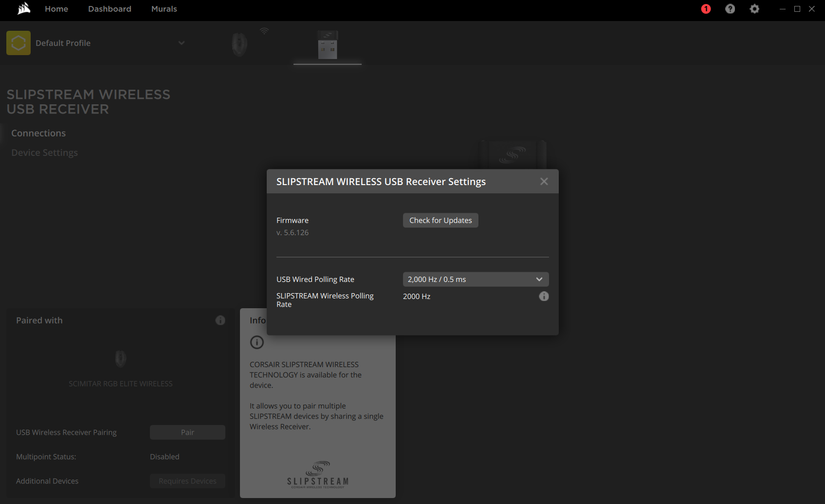Open the red notifications alert icon
Screen dimensions: 825x504
[706, 9]
